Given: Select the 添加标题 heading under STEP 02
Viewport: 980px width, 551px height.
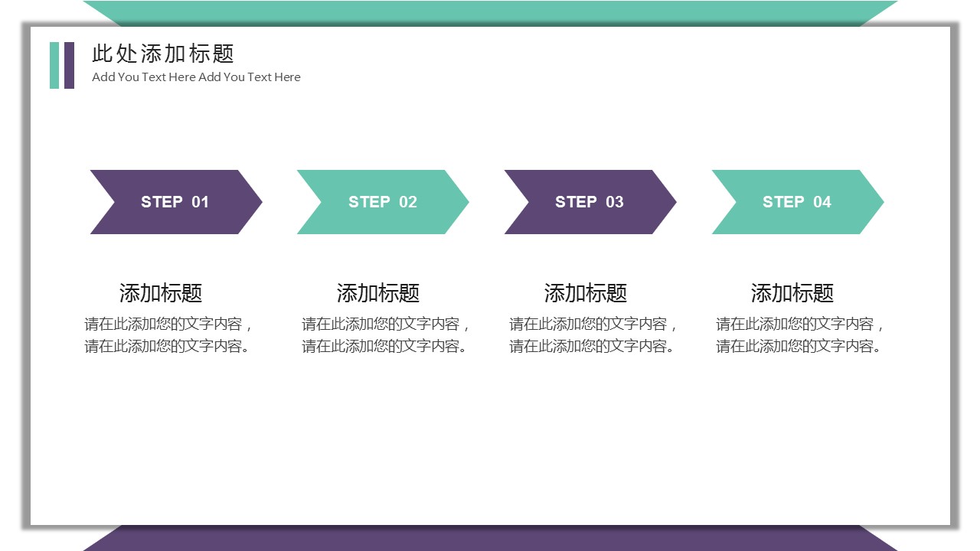Looking at the screenshot, I should (378, 293).
